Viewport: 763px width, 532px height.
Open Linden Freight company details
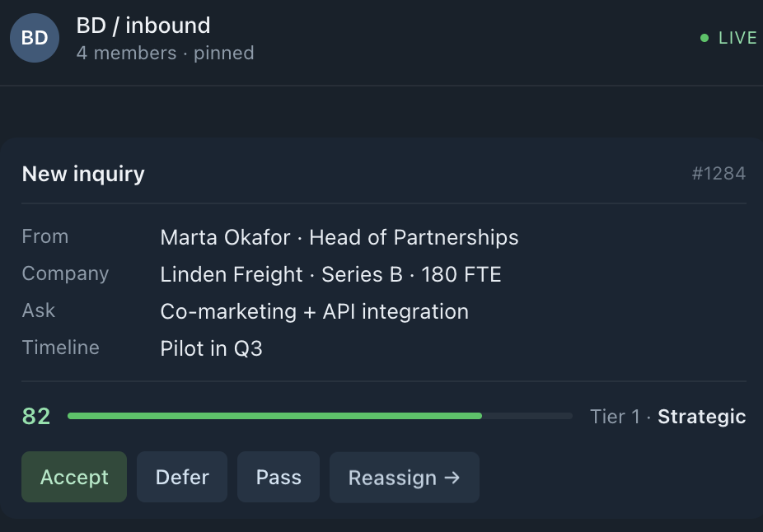(x=232, y=274)
